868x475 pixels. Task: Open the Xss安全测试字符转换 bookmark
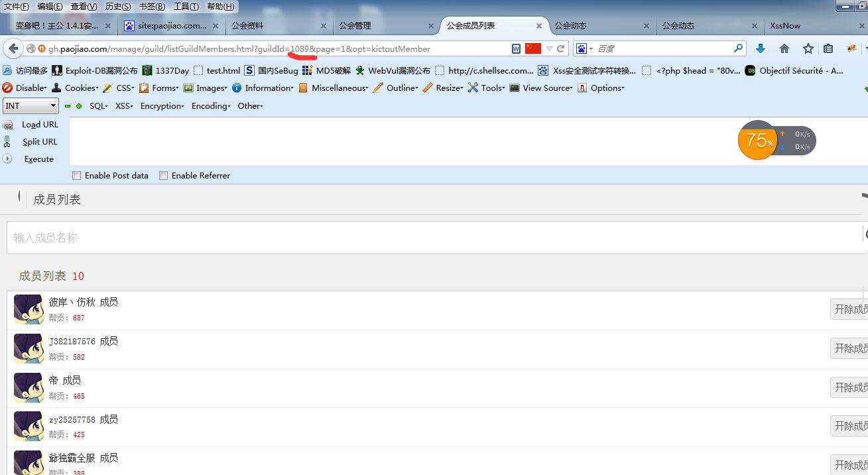(587, 70)
